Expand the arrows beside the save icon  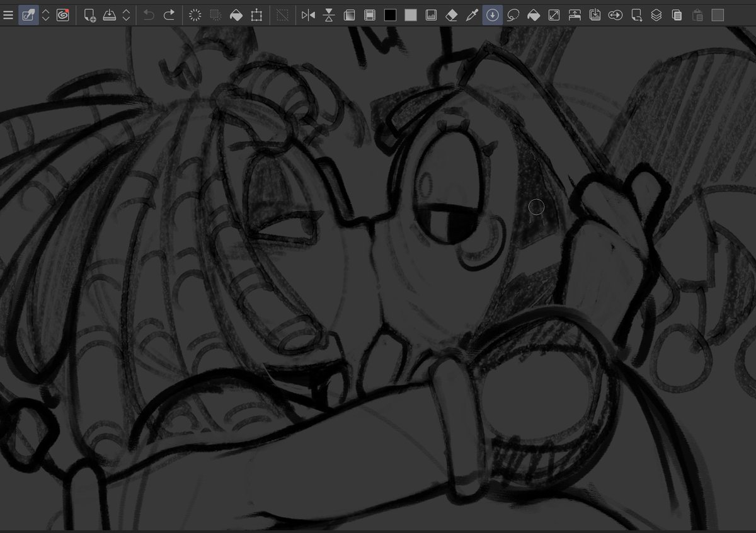tap(126, 14)
